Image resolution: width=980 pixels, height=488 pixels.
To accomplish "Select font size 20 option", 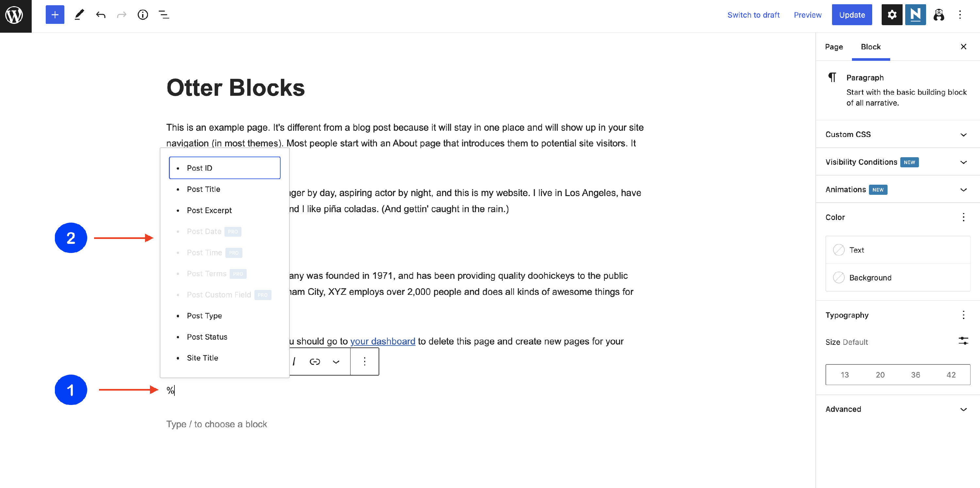I will click(x=880, y=375).
